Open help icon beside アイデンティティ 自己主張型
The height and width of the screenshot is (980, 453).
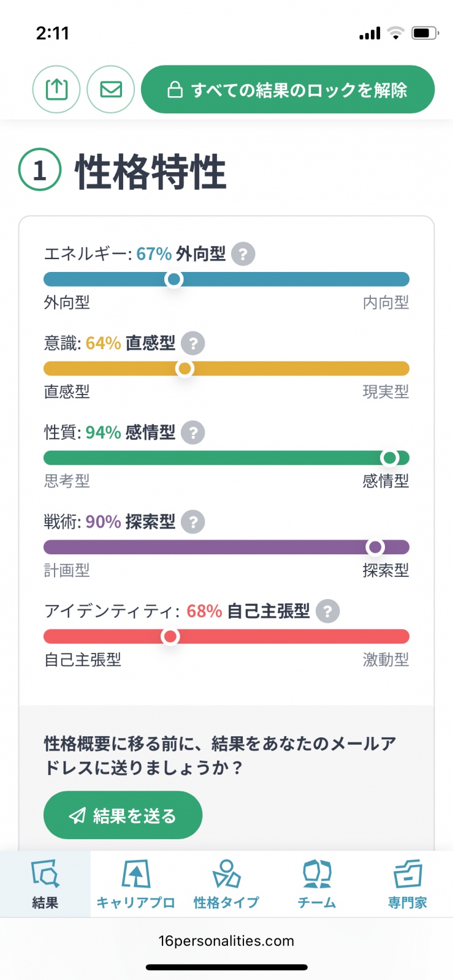pyautogui.click(x=327, y=611)
